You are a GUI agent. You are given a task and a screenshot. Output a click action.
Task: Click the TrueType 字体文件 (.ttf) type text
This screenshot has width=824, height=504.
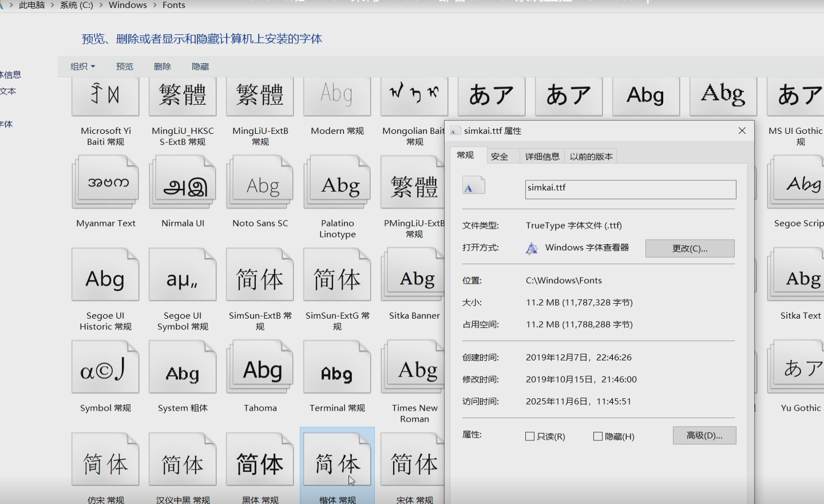coord(574,225)
